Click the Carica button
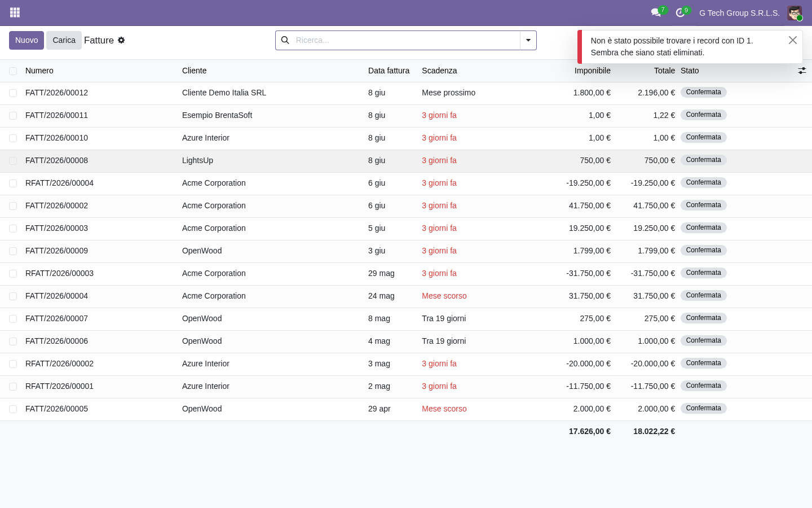The width and height of the screenshot is (812, 508). click(x=64, y=40)
